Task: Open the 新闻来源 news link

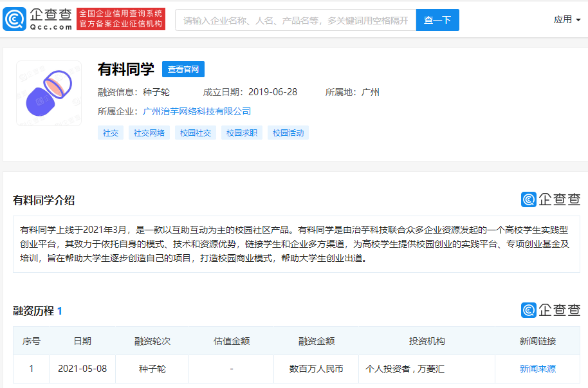Action: 537,369
